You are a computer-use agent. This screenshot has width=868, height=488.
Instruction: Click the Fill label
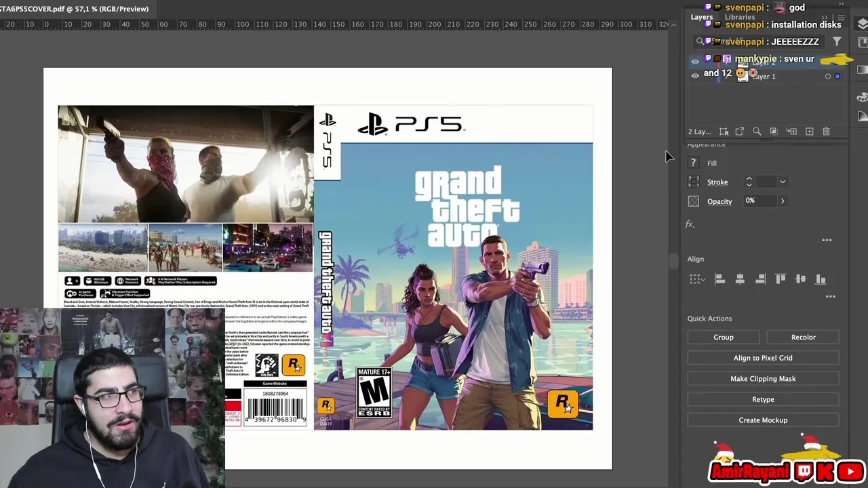click(712, 163)
